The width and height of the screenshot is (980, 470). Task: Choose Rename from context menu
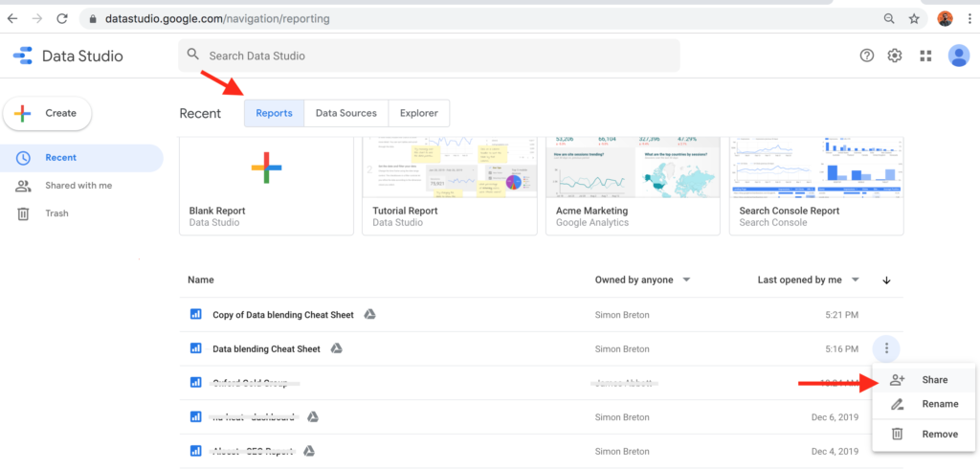click(924, 404)
